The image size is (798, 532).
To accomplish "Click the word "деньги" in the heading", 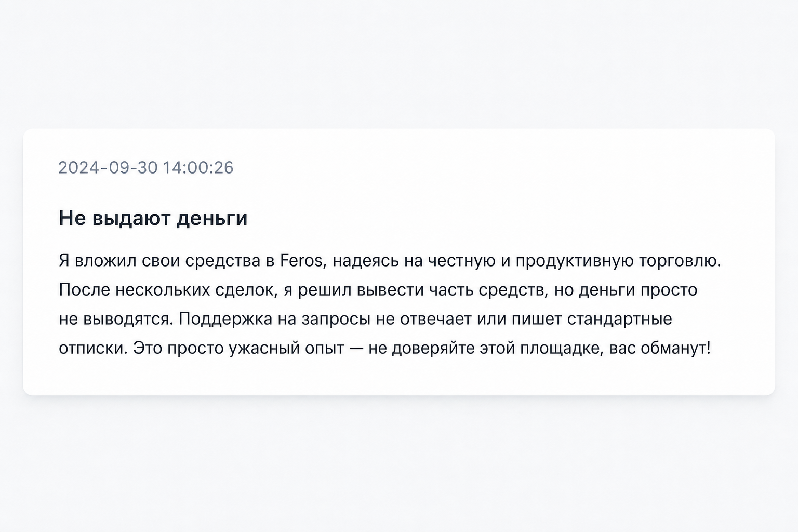I will pyautogui.click(x=212, y=218).
